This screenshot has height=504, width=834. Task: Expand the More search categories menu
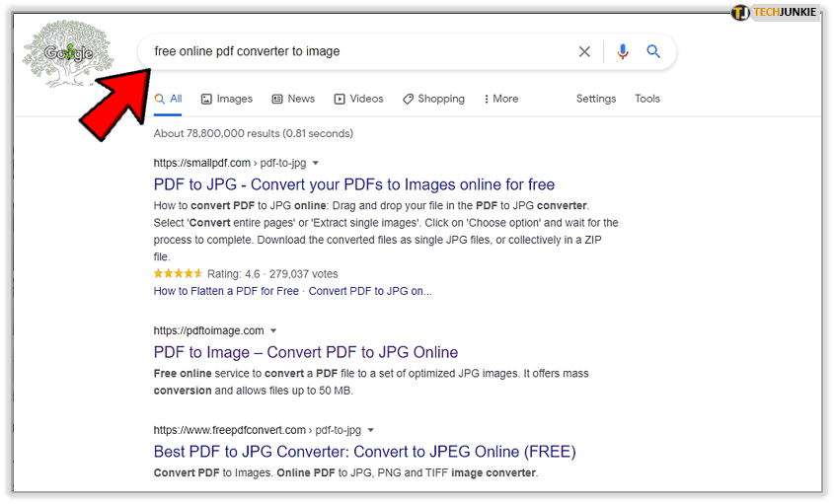pyautogui.click(x=500, y=99)
